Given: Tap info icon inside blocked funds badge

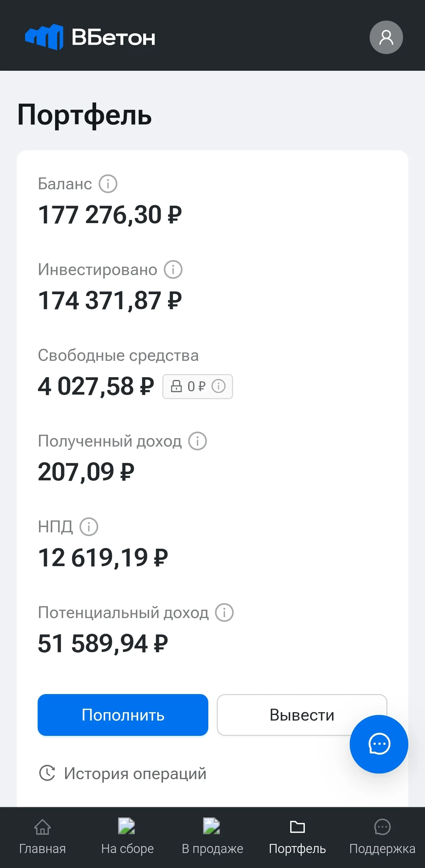Looking at the screenshot, I should (x=219, y=386).
